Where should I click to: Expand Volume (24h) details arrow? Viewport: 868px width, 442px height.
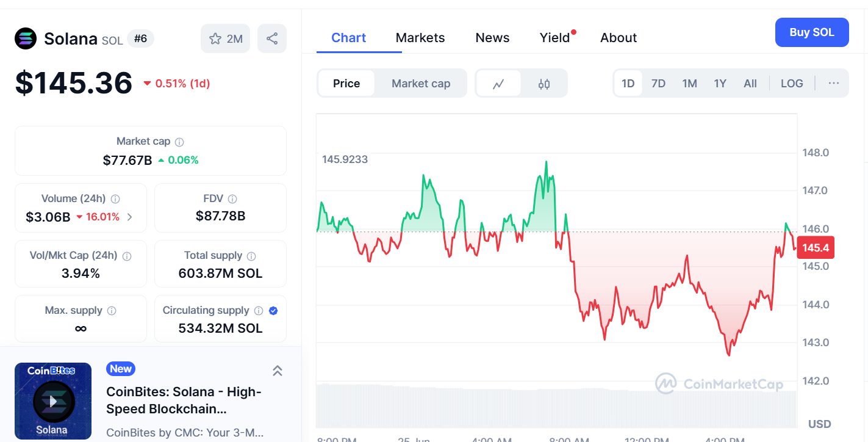(x=129, y=217)
